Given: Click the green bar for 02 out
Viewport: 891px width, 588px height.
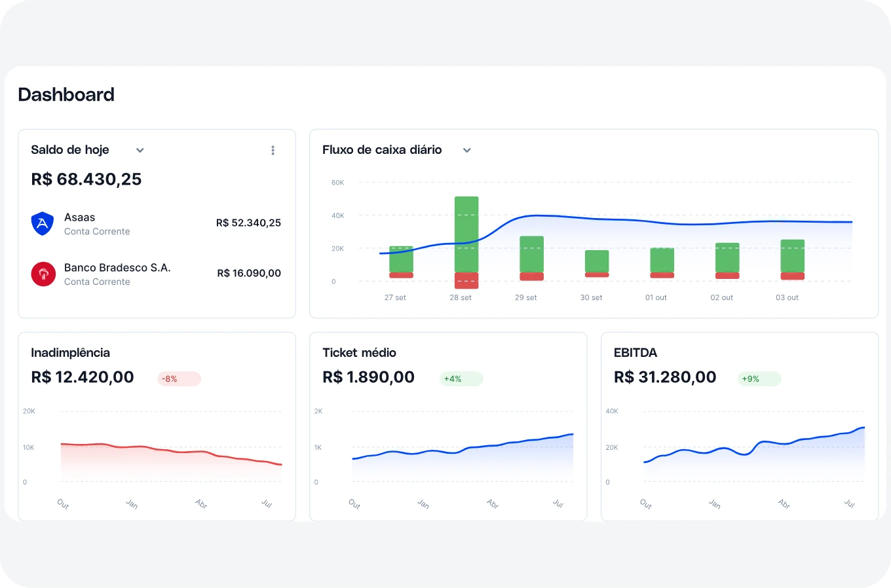Looking at the screenshot, I should (727, 258).
